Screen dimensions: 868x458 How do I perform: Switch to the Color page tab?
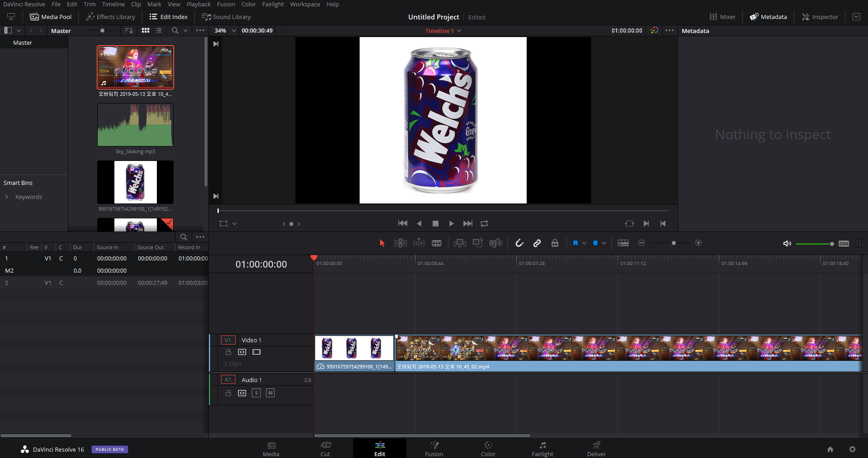coord(488,449)
